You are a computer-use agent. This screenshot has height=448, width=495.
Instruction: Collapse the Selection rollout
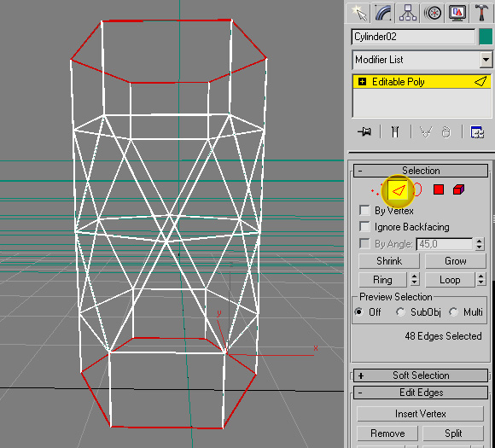421,171
